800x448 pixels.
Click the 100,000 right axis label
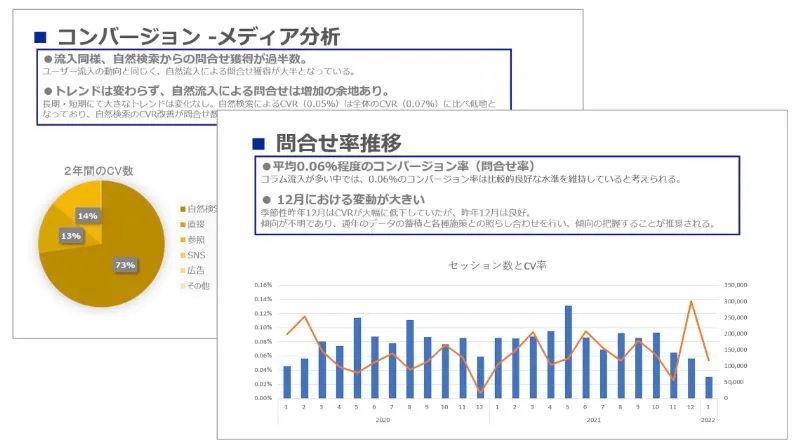click(x=736, y=366)
